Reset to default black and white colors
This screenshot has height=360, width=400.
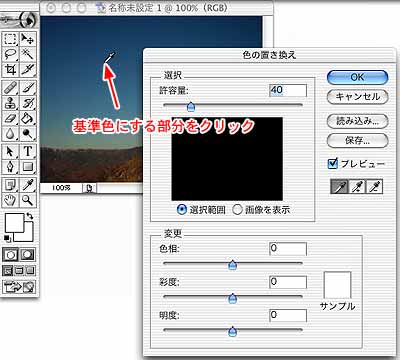click(x=8, y=238)
